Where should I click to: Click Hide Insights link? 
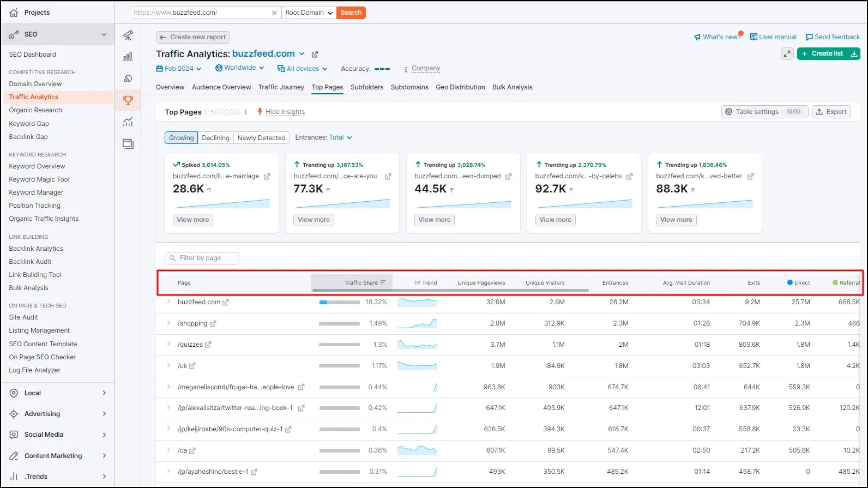285,112
